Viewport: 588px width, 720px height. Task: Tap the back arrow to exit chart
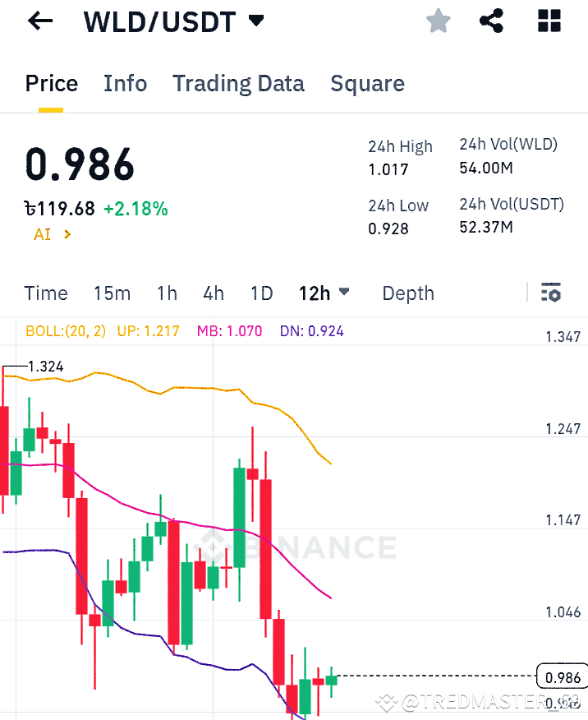pos(39,21)
